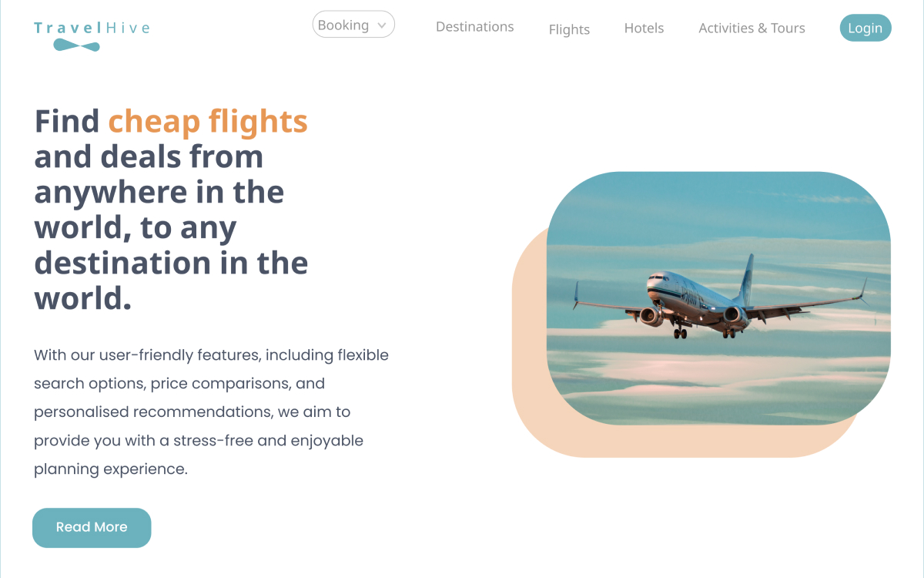924x578 pixels.
Task: Go to the Destinations nav item
Action: (x=475, y=27)
